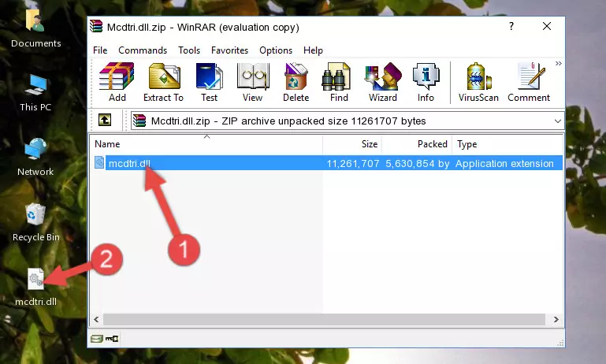The image size is (606, 364).
Task: Open the View file tool
Action: pyautogui.click(x=253, y=82)
